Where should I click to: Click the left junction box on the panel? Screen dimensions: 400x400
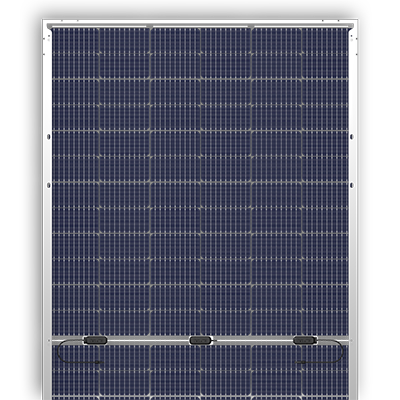[95, 340]
